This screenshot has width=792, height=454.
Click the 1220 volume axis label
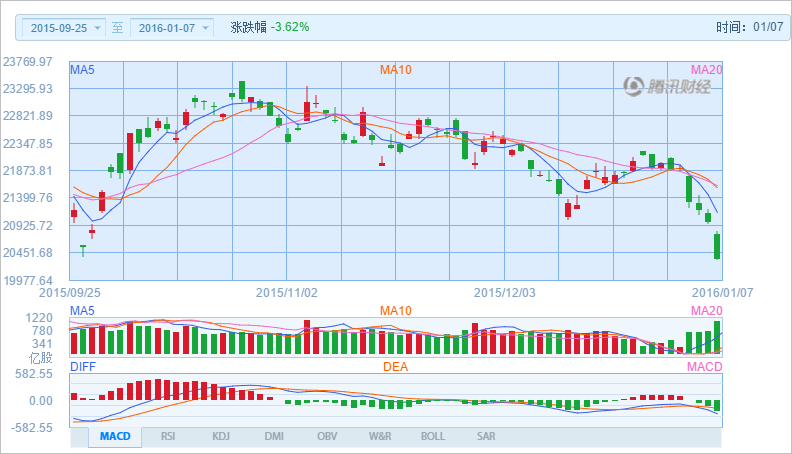tap(39, 318)
